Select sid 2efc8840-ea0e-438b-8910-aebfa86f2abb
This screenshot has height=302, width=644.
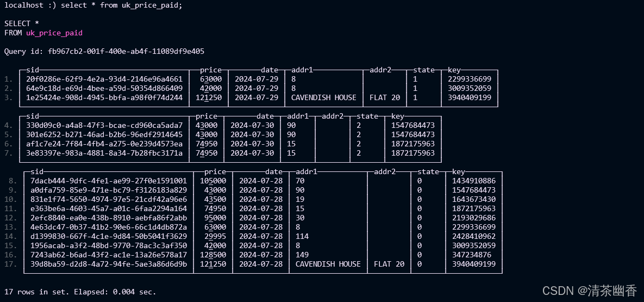point(109,218)
